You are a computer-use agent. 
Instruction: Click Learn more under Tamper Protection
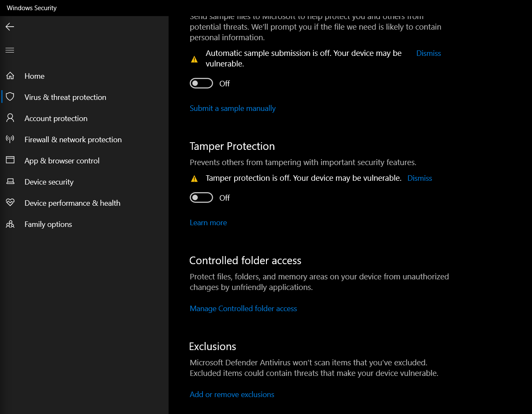[x=208, y=222]
